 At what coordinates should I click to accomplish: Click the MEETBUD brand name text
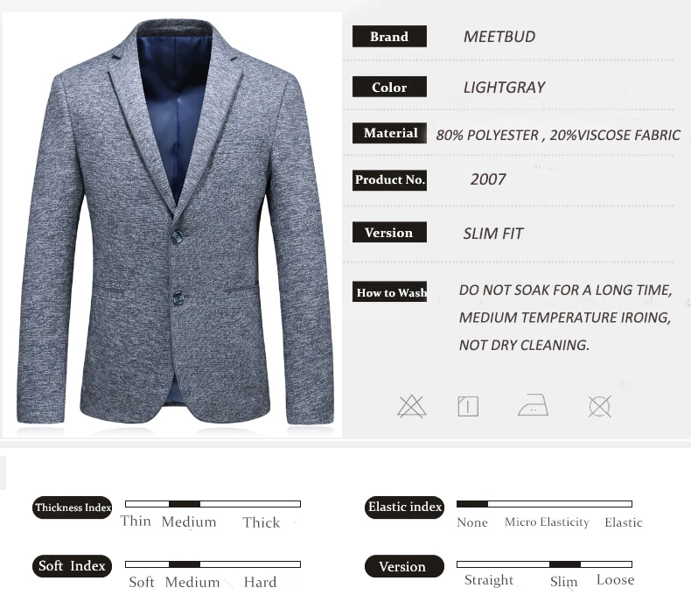click(499, 37)
